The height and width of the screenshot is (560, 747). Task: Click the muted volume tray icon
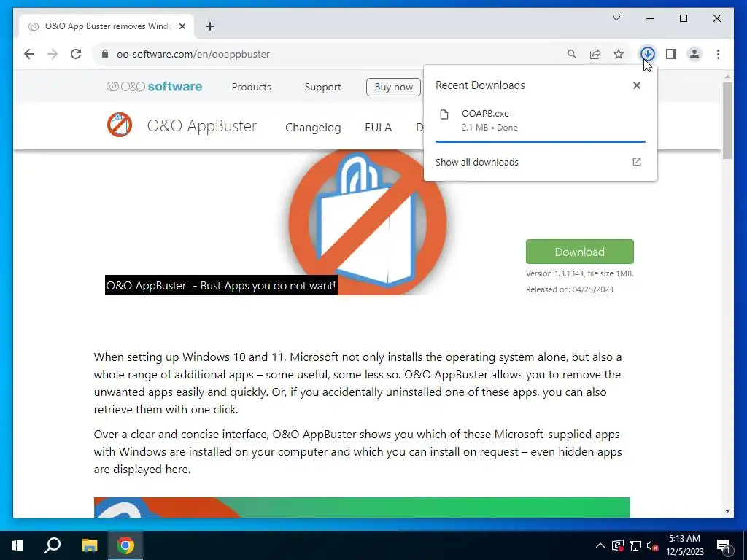click(652, 545)
